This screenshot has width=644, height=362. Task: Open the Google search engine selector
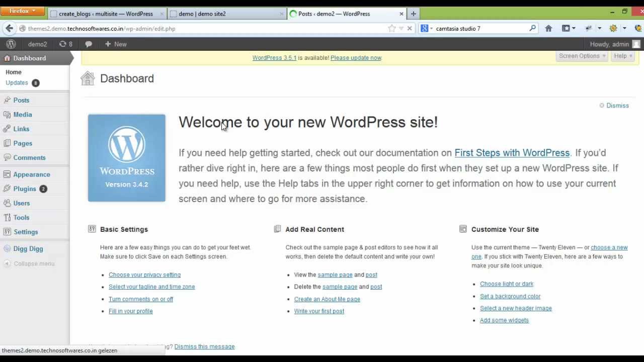(427, 29)
